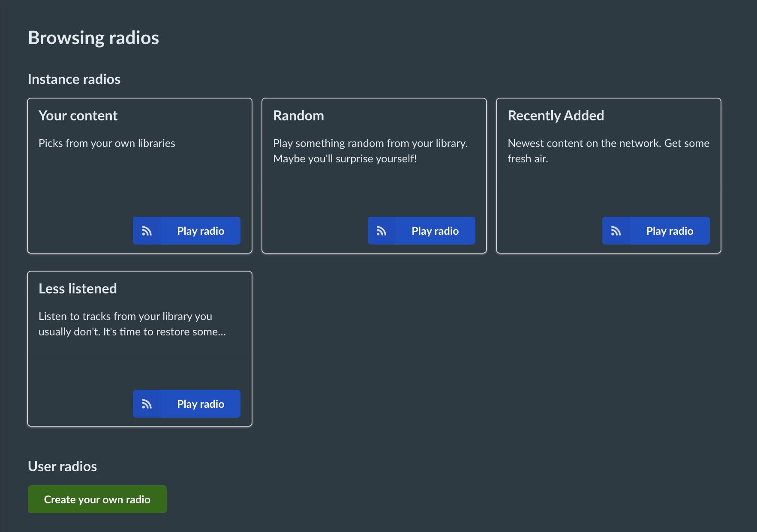Image resolution: width=757 pixels, height=532 pixels.
Task: Click the Instance radios section heading
Action: [74, 79]
